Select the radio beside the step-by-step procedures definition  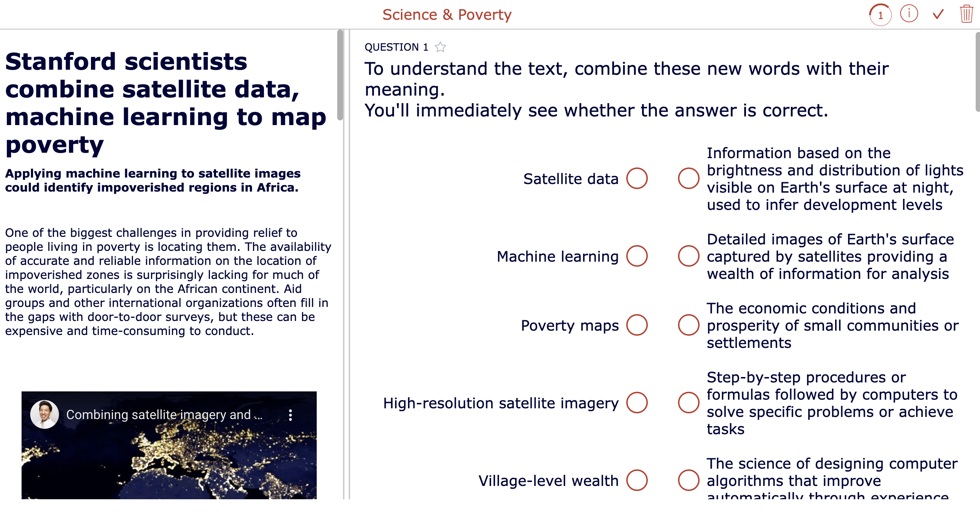pyautogui.click(x=688, y=403)
